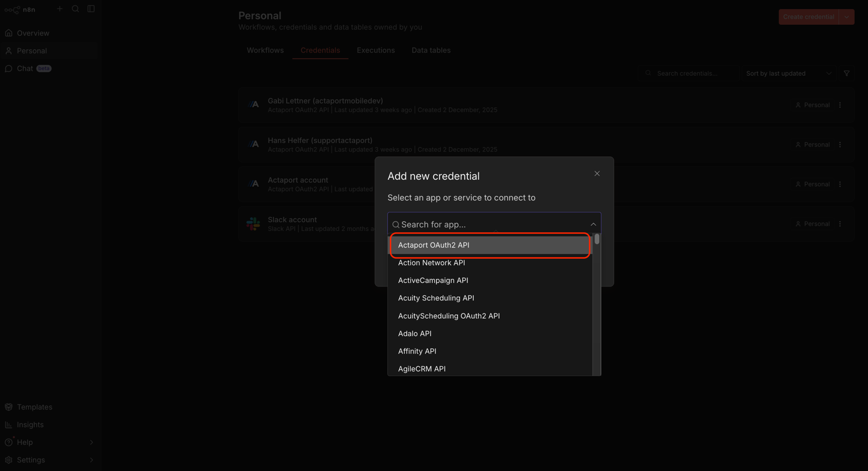The height and width of the screenshot is (471, 868).
Task: Open the Hans Helfer credential row menu
Action: [x=840, y=145]
